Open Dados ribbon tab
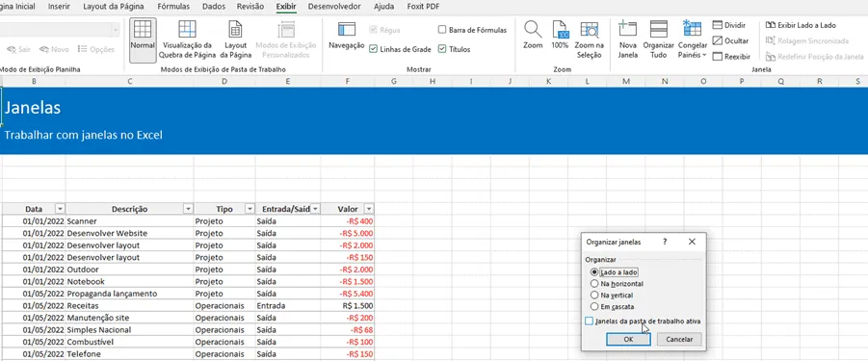868x361 pixels. click(x=214, y=7)
